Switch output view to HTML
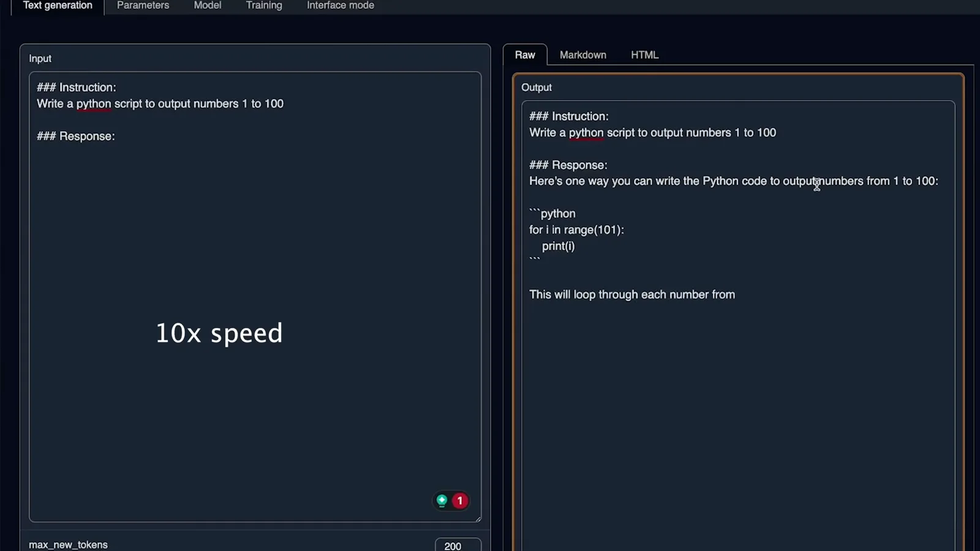The height and width of the screenshot is (551, 980). [x=644, y=55]
